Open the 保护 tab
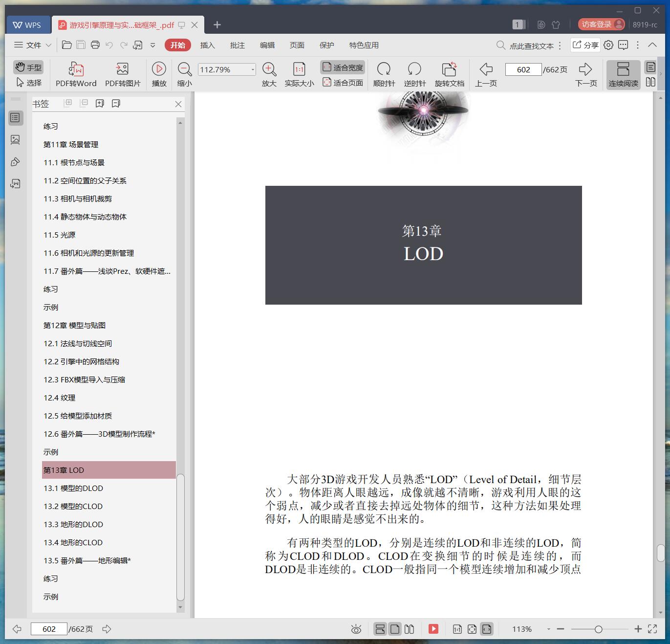The height and width of the screenshot is (644, 670). (327, 45)
